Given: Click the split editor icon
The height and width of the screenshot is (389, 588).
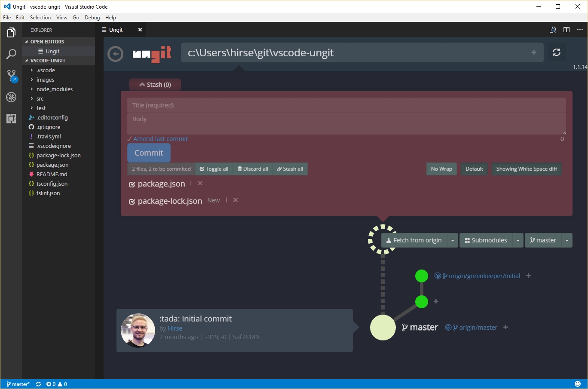Looking at the screenshot, I should coord(567,30).
